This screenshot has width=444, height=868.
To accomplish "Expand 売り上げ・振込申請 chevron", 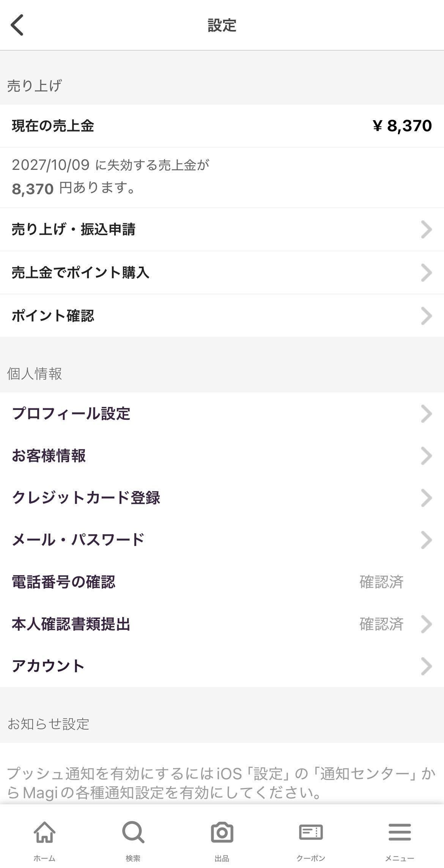I will coord(426,229).
